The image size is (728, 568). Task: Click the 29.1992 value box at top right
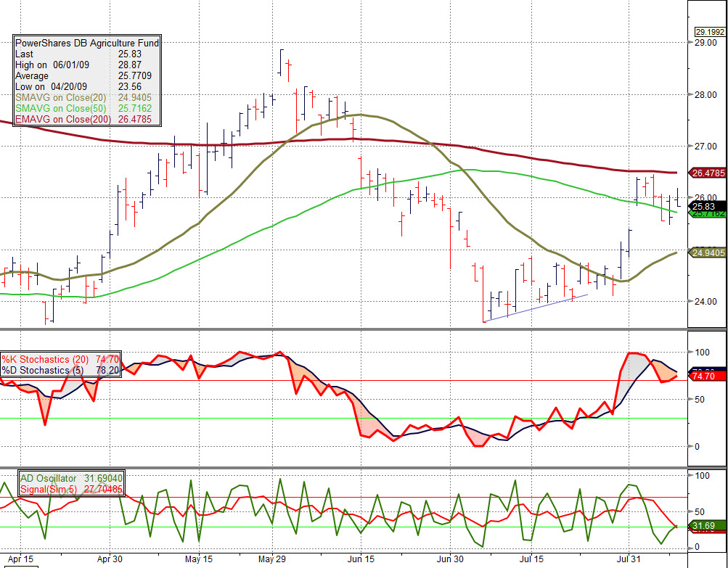pyautogui.click(x=709, y=32)
